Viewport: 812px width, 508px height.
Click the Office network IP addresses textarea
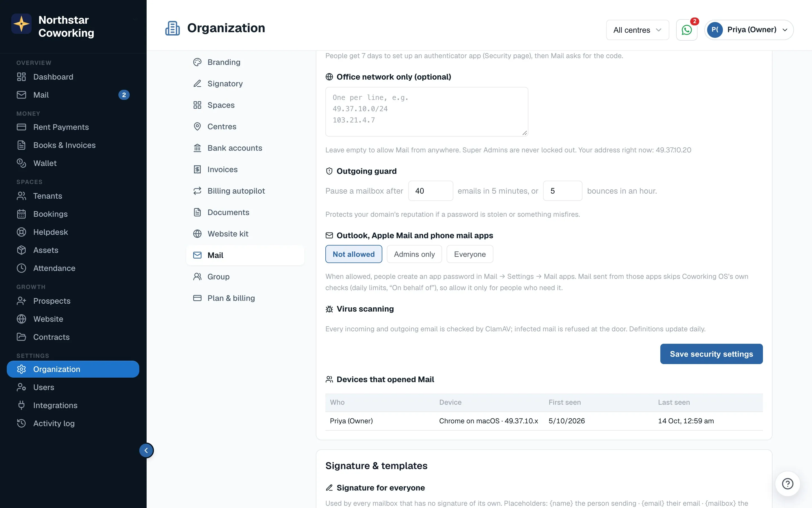[427, 112]
